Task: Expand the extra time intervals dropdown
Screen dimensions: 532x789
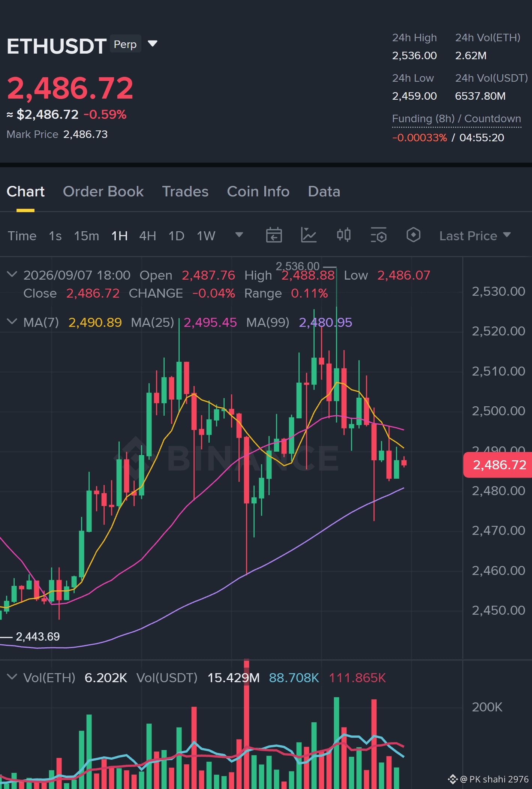Action: [239, 235]
